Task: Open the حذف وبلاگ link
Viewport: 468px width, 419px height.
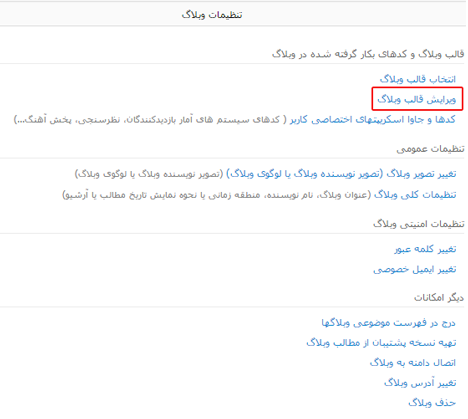Action: [x=432, y=403]
